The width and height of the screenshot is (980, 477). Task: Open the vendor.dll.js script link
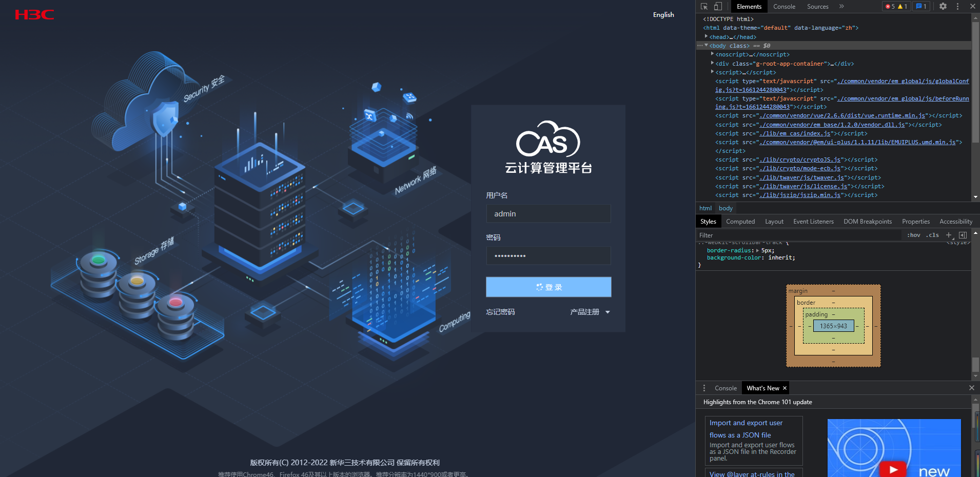point(832,125)
